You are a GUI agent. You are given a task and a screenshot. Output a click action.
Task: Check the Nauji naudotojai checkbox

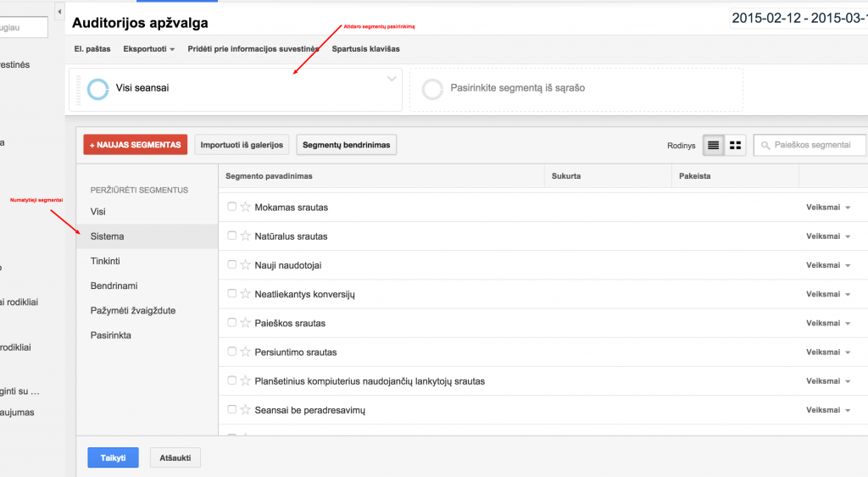pyautogui.click(x=232, y=264)
